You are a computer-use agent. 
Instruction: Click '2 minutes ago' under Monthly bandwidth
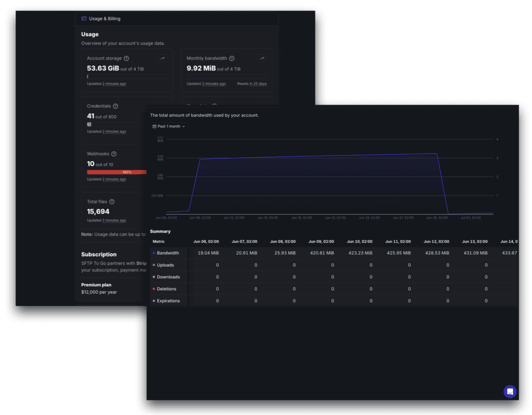point(214,83)
